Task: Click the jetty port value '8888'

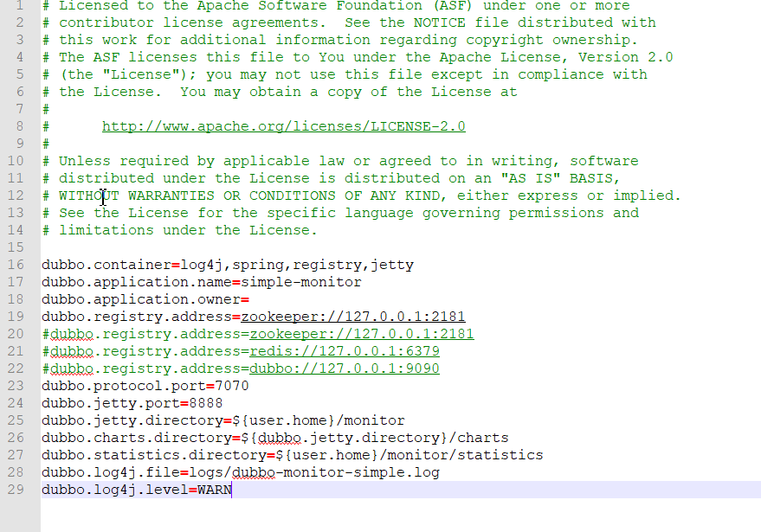Action: click(x=206, y=403)
